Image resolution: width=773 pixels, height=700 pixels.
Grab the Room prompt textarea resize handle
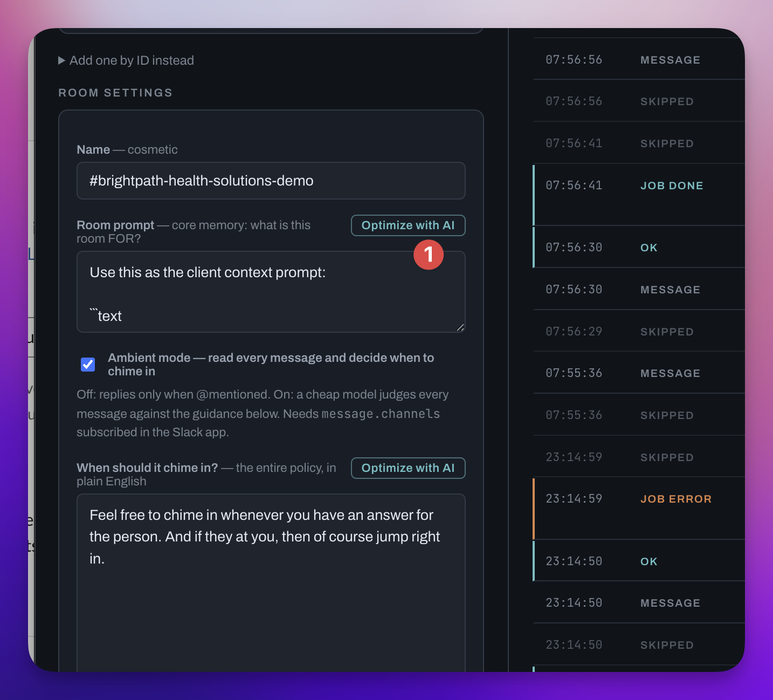[x=460, y=327]
